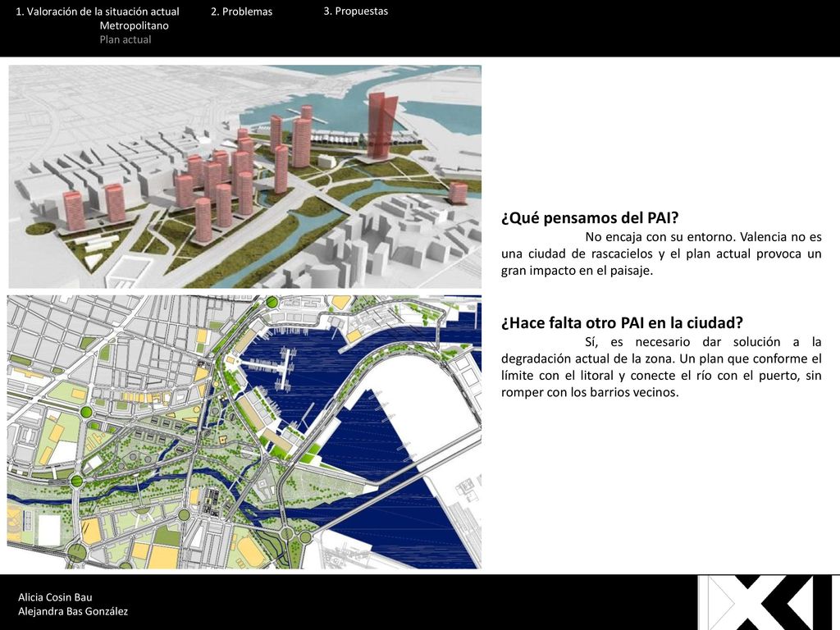Click paragraph starting Sí, es necesario dar solución
840x630 pixels.
tap(661, 367)
